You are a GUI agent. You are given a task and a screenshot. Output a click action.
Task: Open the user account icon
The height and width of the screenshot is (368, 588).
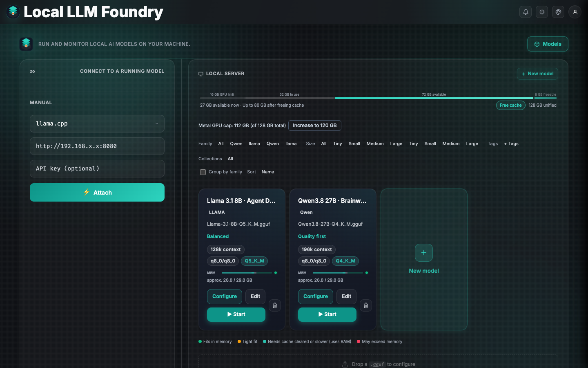[x=575, y=12]
